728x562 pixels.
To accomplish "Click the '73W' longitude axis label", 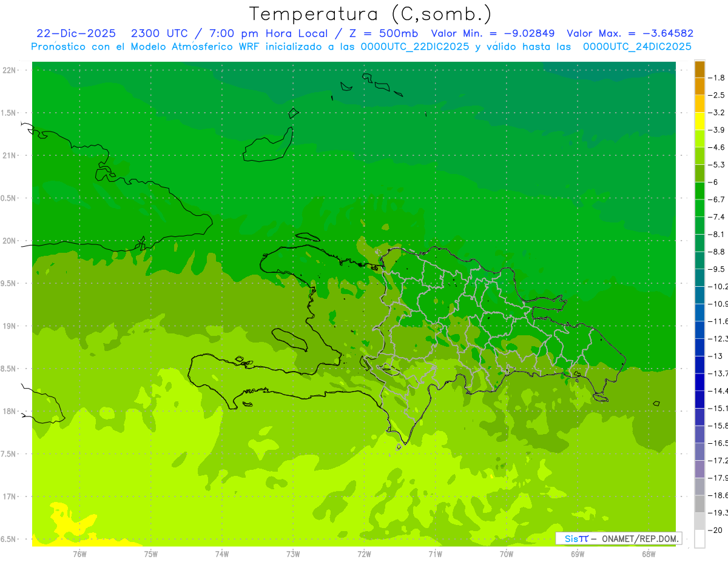I will (x=293, y=554).
